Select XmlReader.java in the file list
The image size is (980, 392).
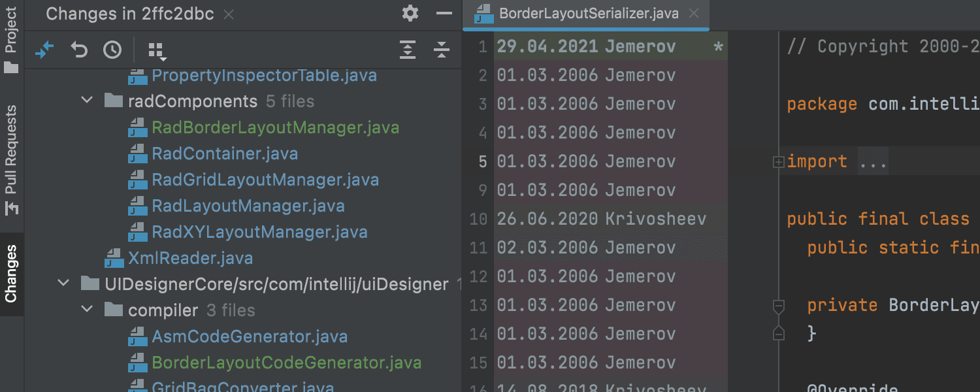pyautogui.click(x=190, y=258)
